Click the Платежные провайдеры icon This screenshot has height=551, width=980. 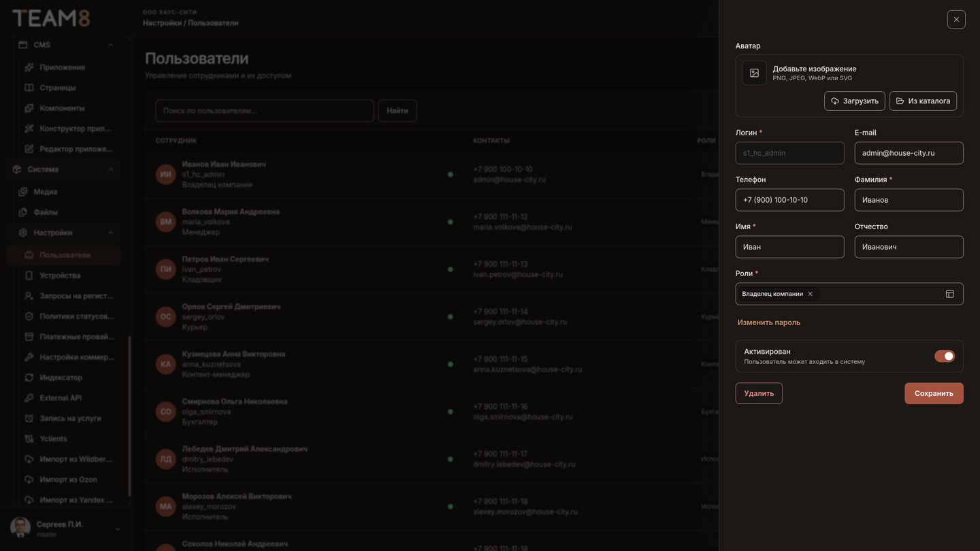coord(29,337)
